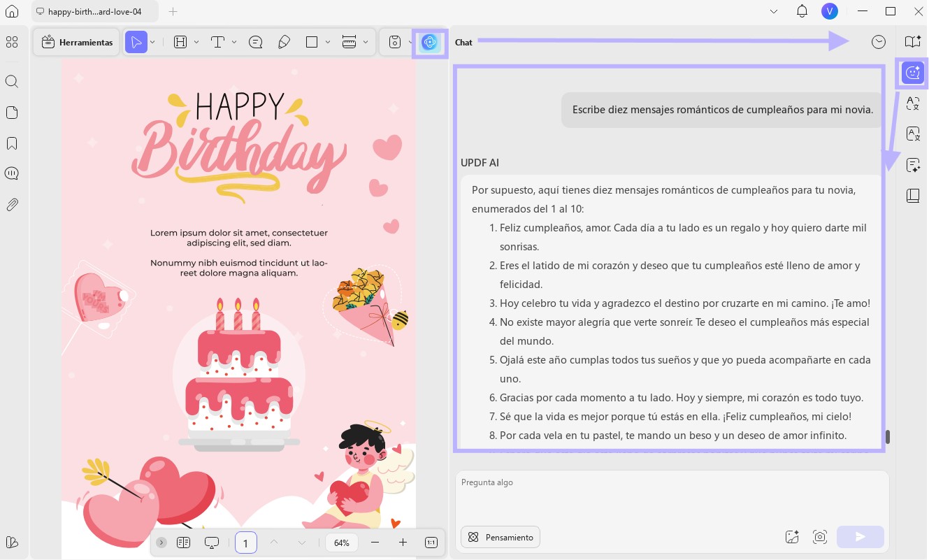Toggle AI chat panel in right sidebar
This screenshot has width=929, height=560.
pos(913,73)
